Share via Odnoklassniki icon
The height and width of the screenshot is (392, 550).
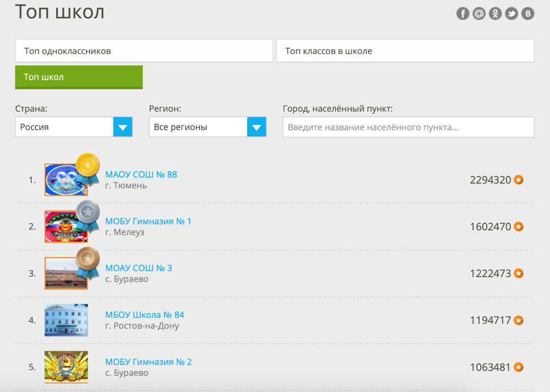point(496,14)
